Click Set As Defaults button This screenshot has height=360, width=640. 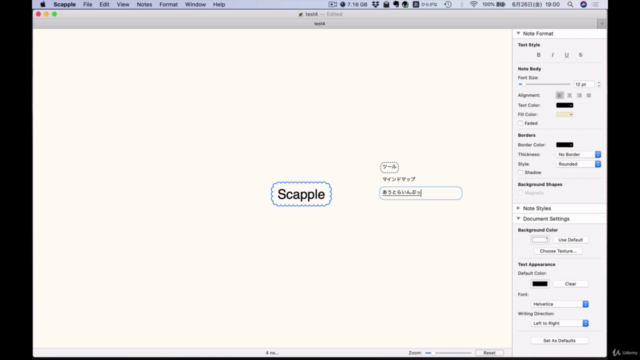(x=559, y=341)
